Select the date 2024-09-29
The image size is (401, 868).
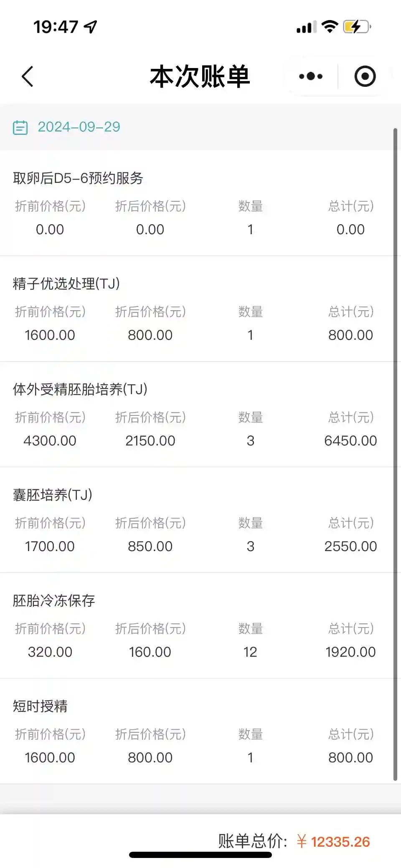79,127
